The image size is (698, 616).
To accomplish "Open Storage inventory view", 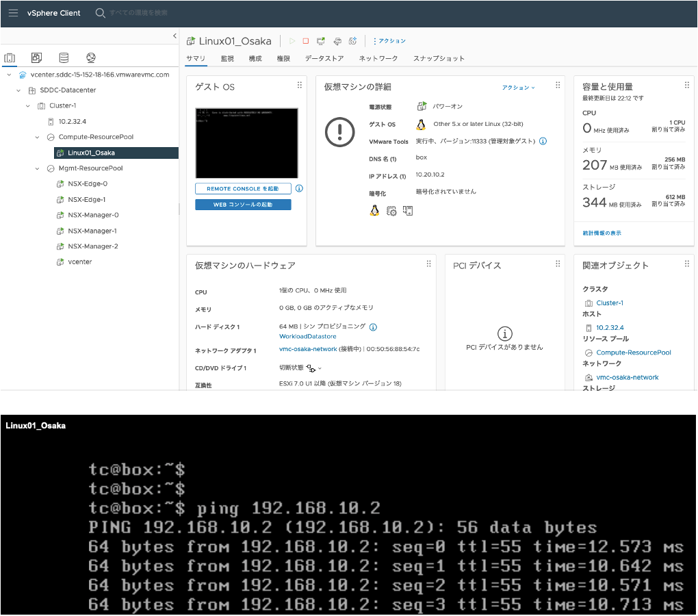I will point(64,57).
